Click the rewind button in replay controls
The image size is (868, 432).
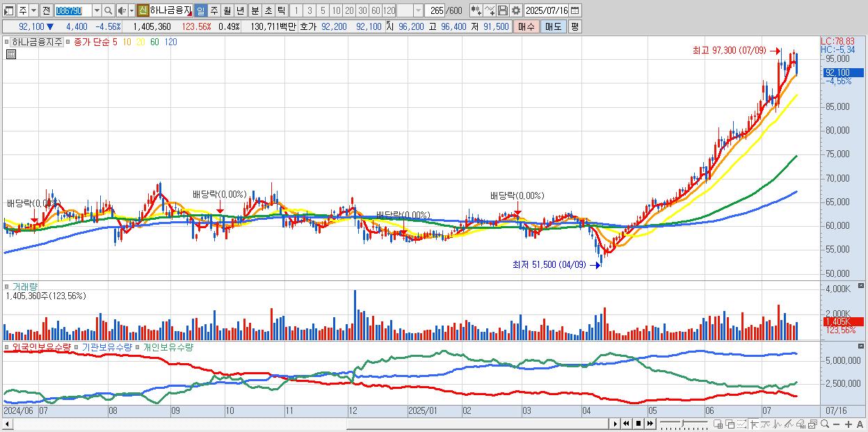point(626,424)
